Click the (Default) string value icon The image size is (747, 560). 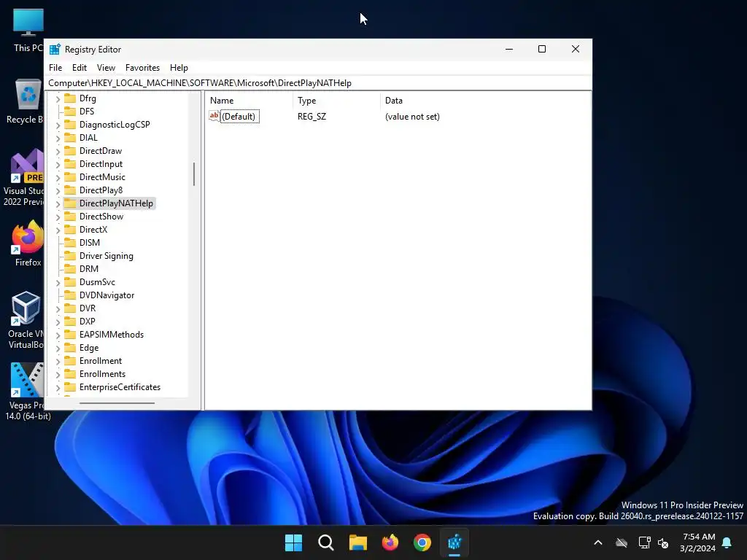pos(214,116)
